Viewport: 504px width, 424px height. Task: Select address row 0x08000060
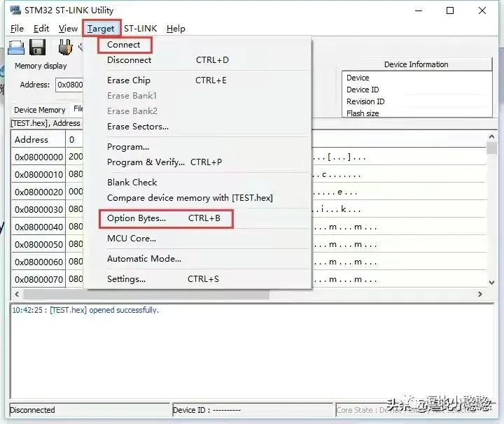38,262
